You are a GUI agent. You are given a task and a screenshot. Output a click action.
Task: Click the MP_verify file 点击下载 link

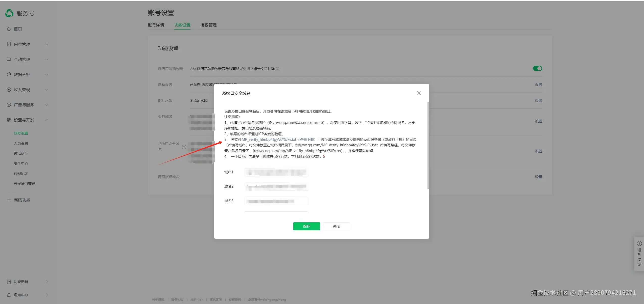(307, 140)
